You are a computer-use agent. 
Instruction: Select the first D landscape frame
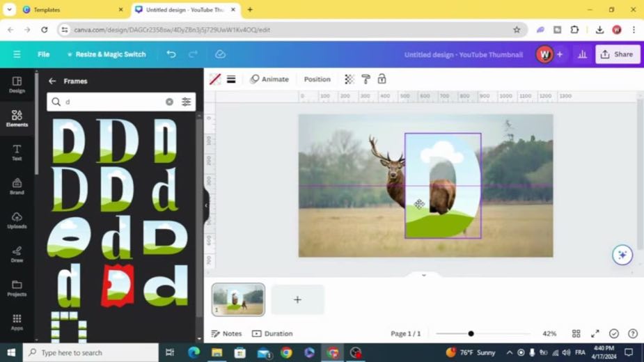coord(69,141)
